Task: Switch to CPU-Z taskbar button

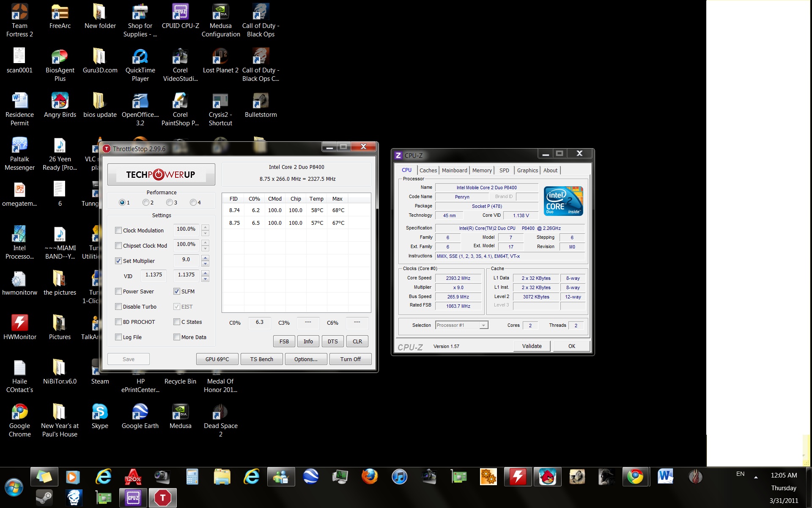Action: [x=133, y=498]
